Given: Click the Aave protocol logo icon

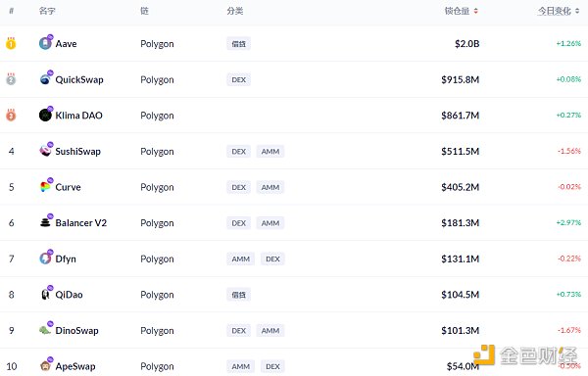Looking at the screenshot, I should pos(45,43).
